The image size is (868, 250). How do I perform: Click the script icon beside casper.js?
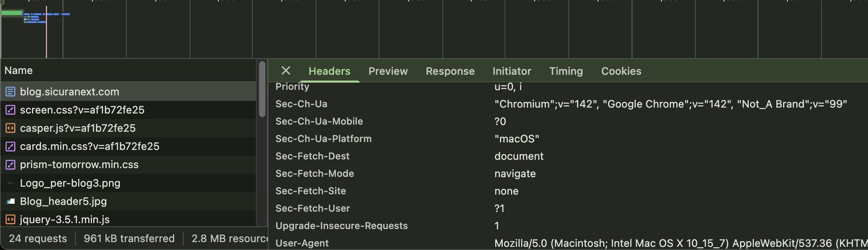pyautogui.click(x=10, y=128)
